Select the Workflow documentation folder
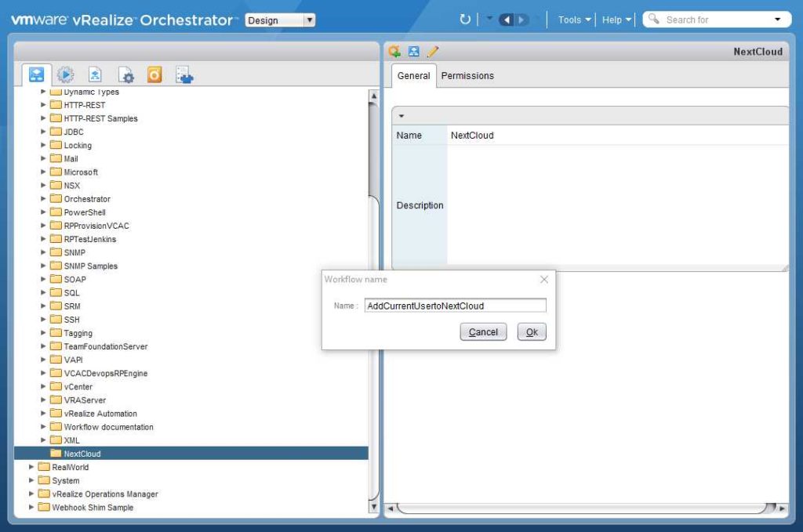 [102, 427]
